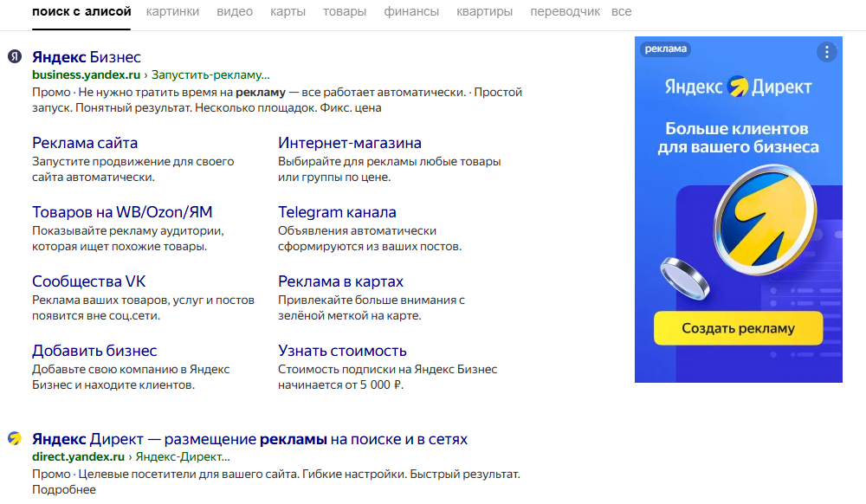Screen dimensions: 866x504
Task: Click the large arrow coin banner image
Action: 765,221
